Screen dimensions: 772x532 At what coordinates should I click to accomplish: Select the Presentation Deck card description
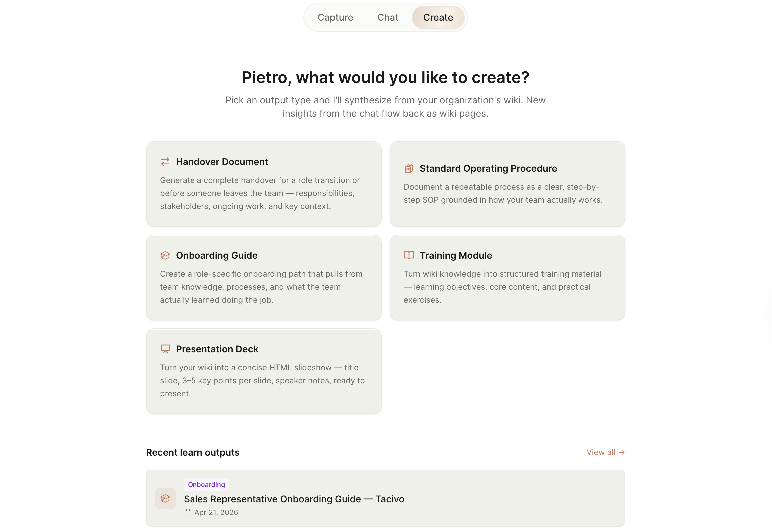pyautogui.click(x=262, y=381)
